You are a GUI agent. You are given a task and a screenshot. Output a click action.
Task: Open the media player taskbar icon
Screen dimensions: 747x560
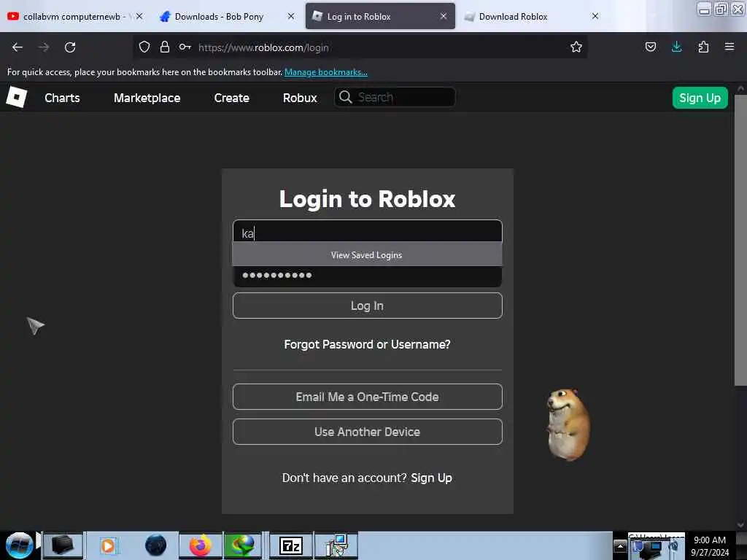[108, 545]
